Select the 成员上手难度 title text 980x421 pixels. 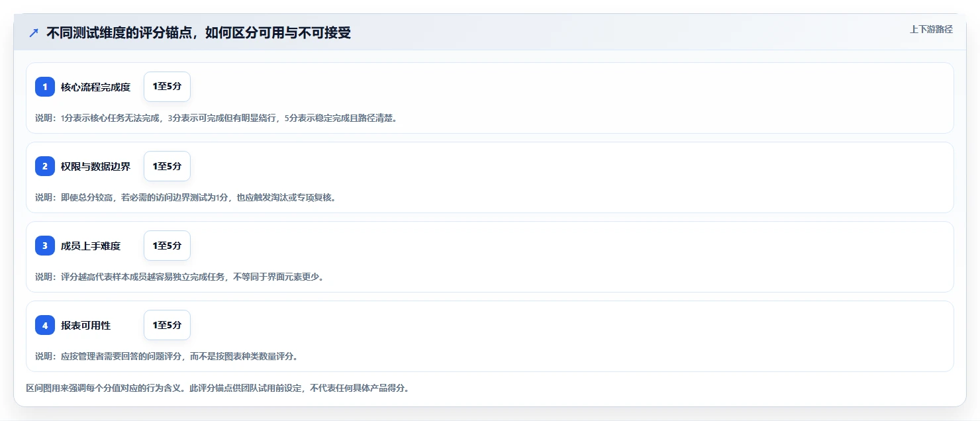pos(91,246)
